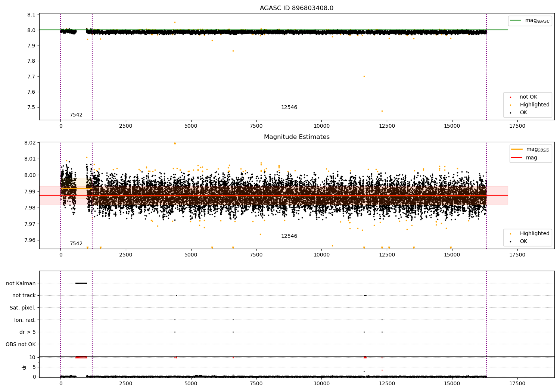The image size is (560, 392).
Task: Click the 7.97 y-axis tick label
Action: click(30, 224)
